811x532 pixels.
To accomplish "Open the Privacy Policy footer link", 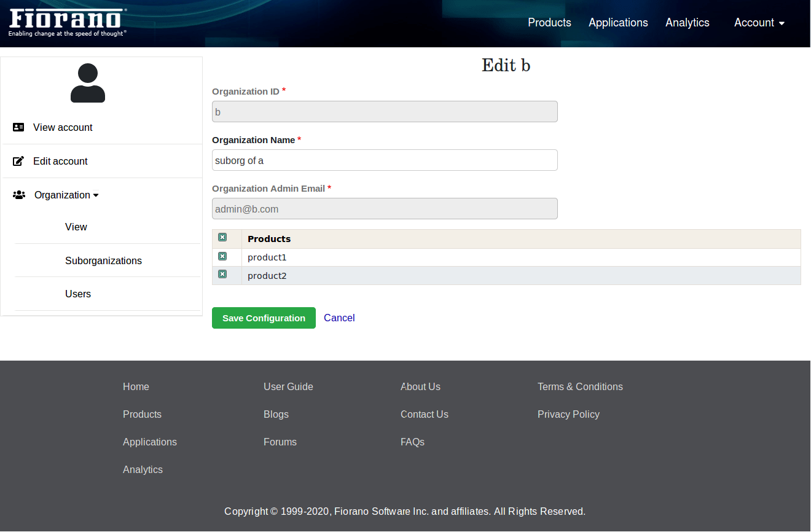I will tap(568, 414).
